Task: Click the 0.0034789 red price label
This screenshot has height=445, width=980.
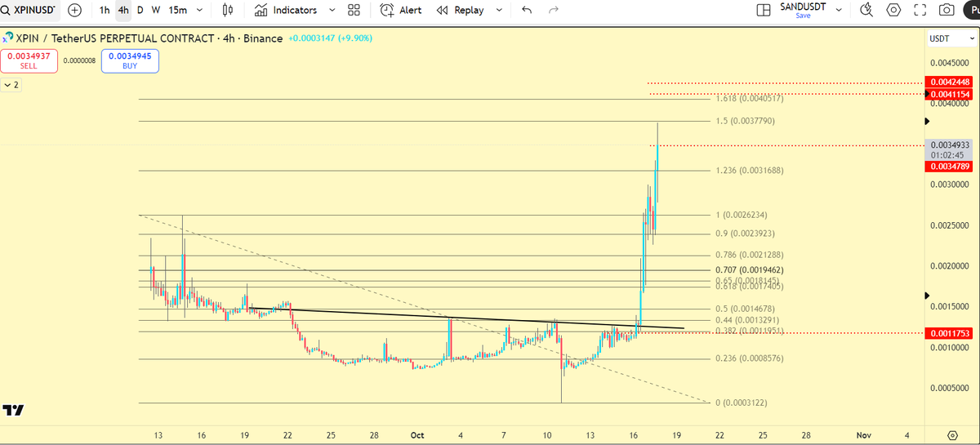Action: click(x=951, y=167)
